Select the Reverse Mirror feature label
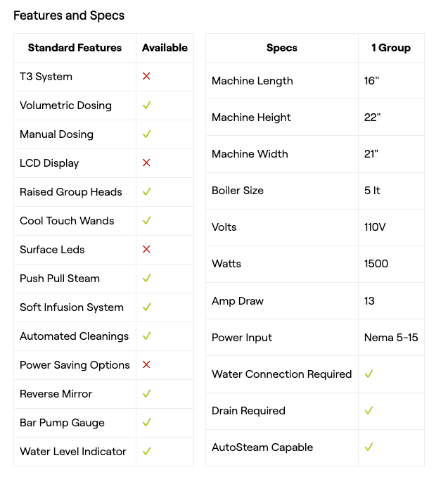 point(56,393)
